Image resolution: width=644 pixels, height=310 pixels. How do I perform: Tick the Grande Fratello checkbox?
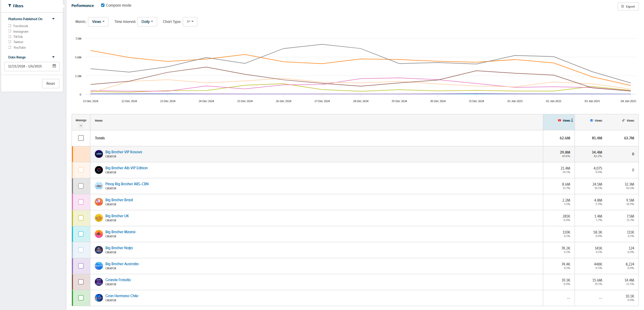coord(81,282)
